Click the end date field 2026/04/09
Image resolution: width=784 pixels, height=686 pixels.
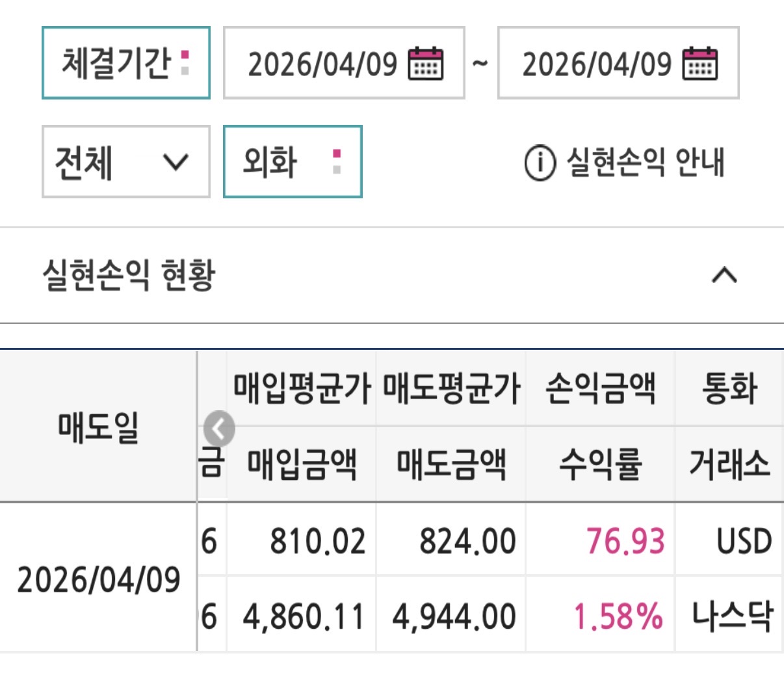point(596,64)
